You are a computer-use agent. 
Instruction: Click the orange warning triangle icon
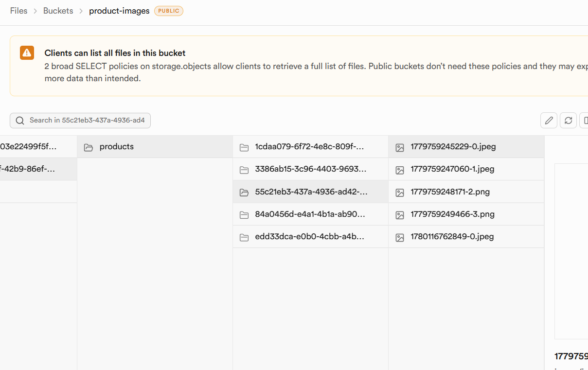pos(27,53)
